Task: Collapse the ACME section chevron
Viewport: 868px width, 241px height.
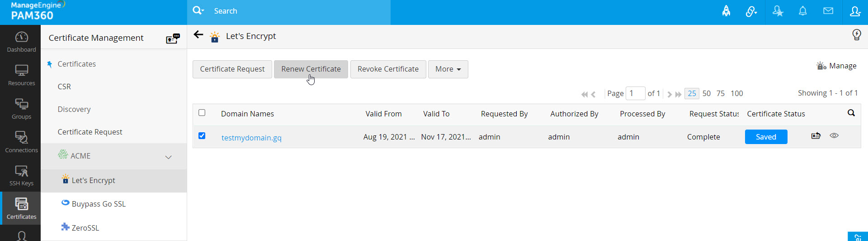Action: point(168,157)
